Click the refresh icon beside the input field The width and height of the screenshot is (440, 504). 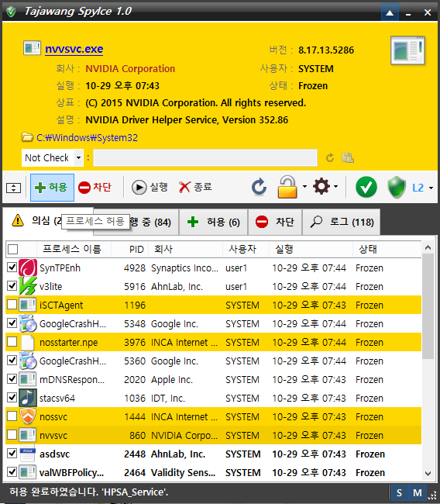(x=330, y=158)
